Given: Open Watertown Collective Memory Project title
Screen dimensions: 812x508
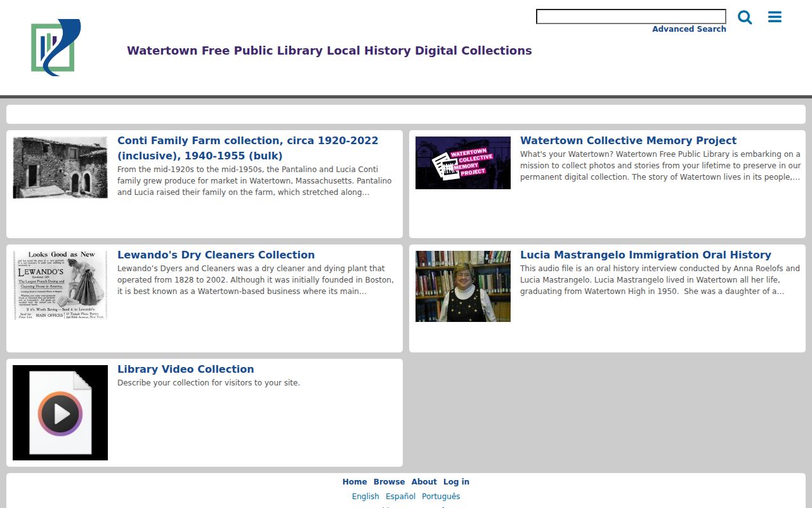Looking at the screenshot, I should [x=628, y=140].
